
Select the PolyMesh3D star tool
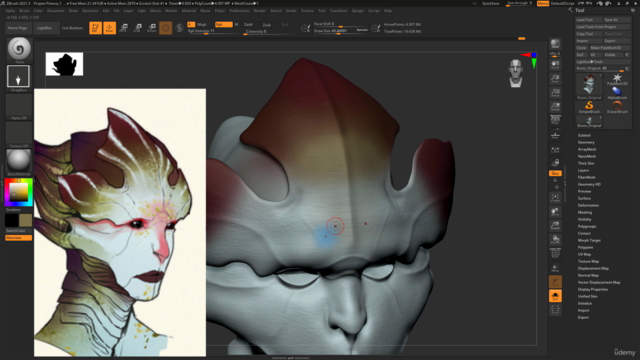click(617, 79)
